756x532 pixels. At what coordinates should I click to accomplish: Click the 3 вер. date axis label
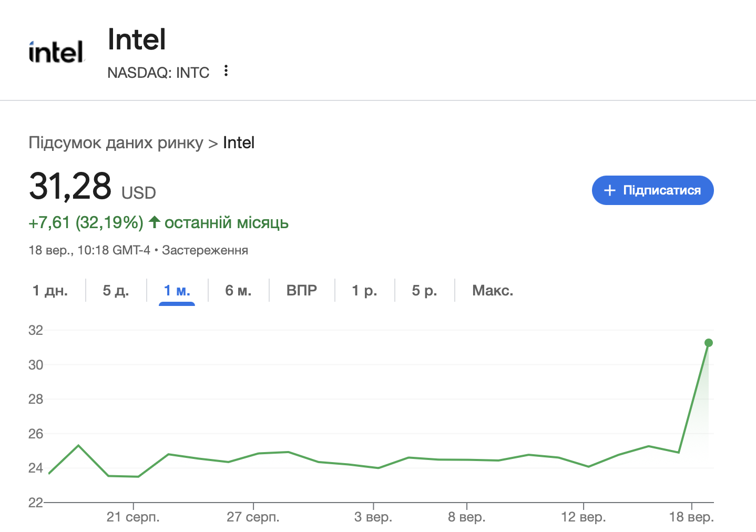(x=373, y=517)
